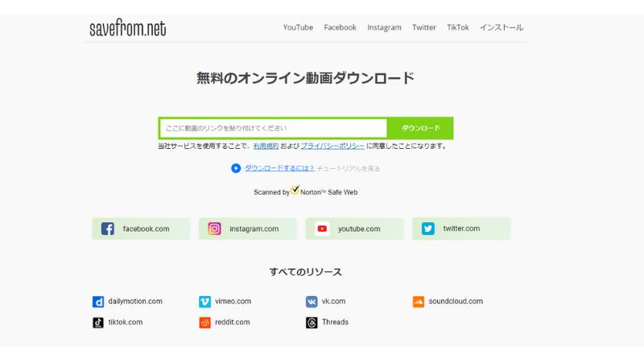Open the 利用規約 link
This screenshot has width=644, height=362.
point(266,146)
